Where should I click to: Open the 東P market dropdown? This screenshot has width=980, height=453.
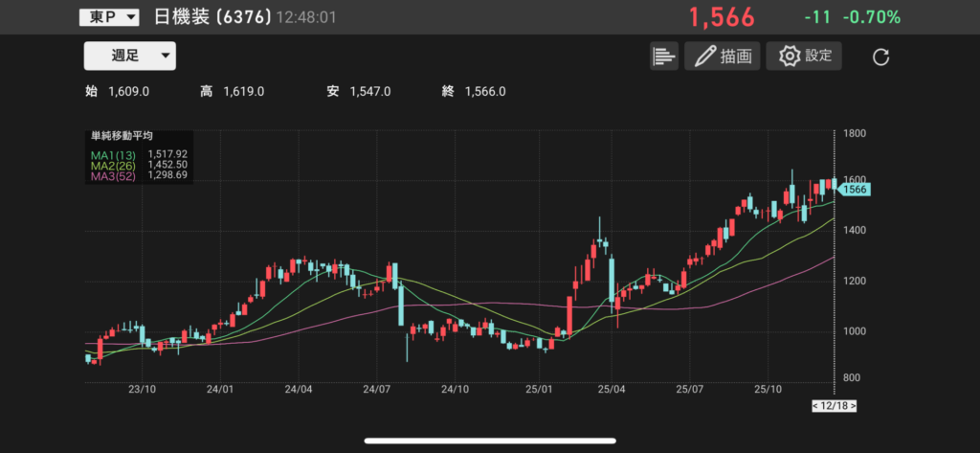(x=107, y=17)
